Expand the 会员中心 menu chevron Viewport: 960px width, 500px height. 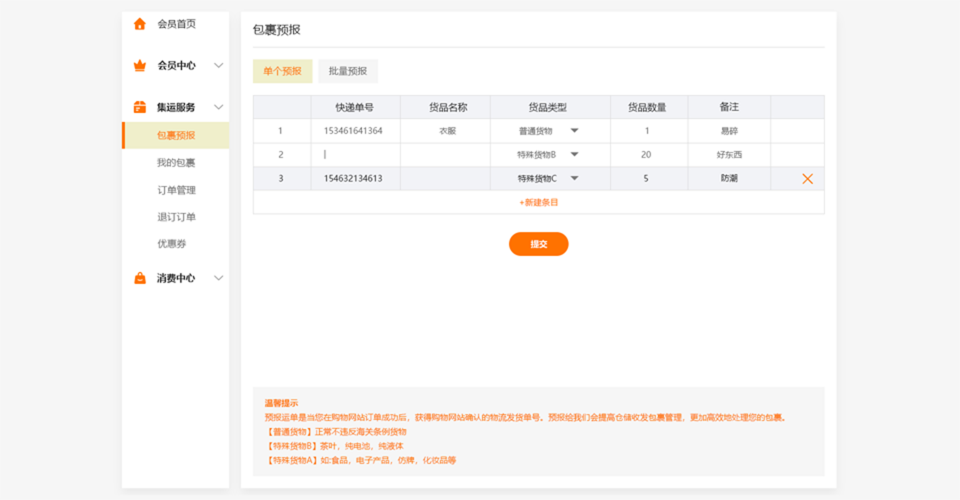219,66
